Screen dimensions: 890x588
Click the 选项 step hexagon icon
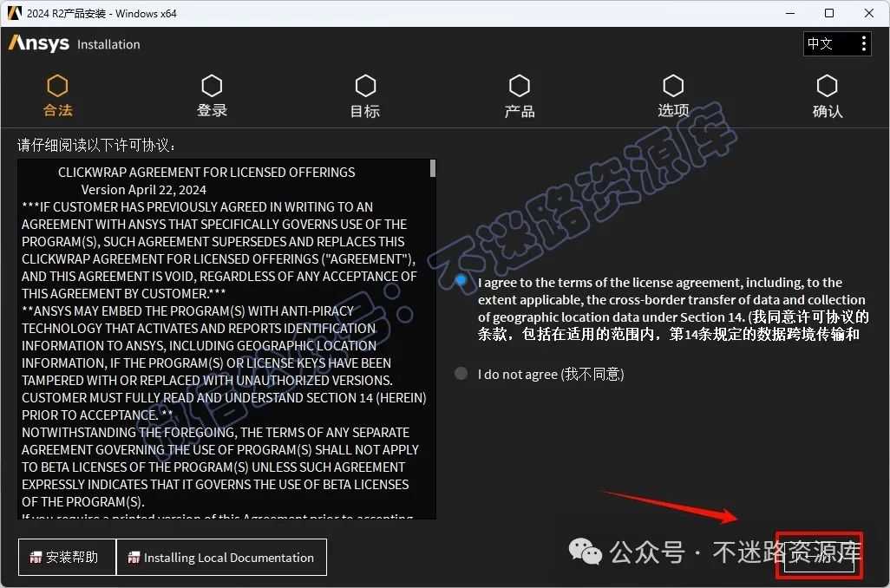673,86
